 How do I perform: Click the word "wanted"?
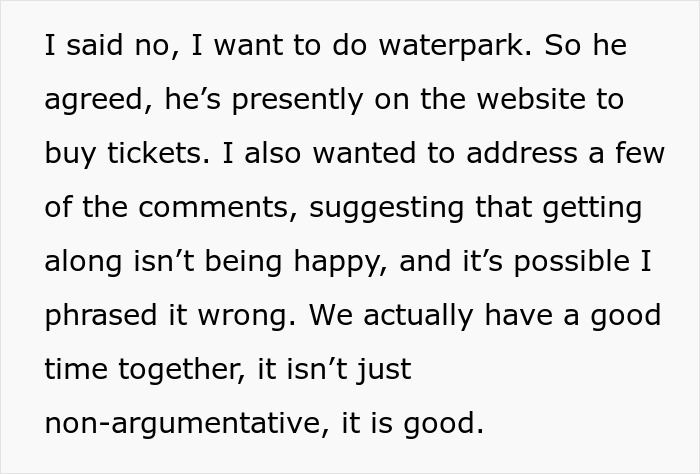click(326, 154)
